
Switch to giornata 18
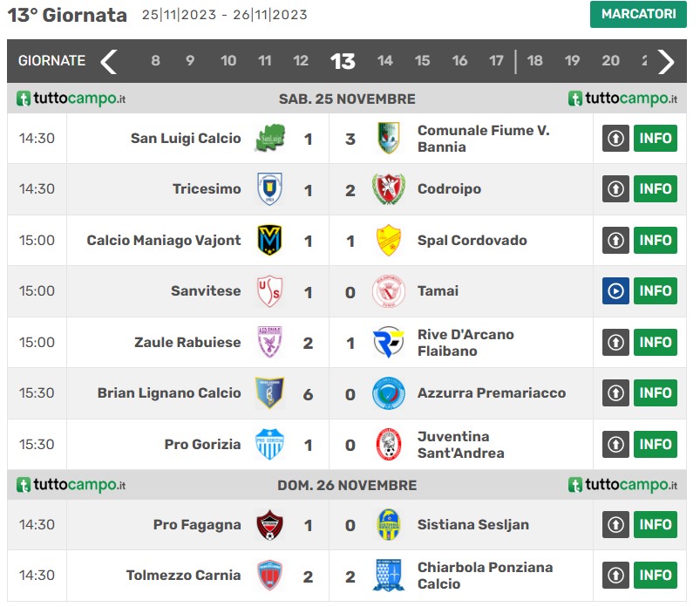[535, 61]
